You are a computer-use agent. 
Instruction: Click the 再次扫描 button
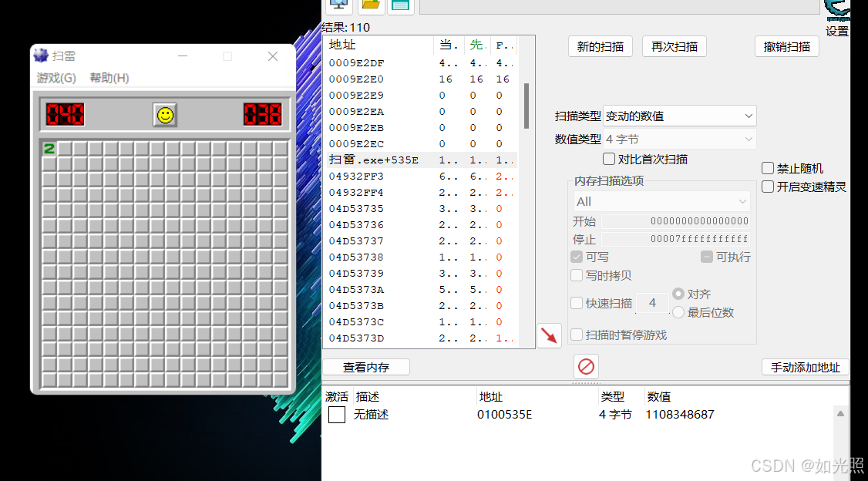point(675,46)
